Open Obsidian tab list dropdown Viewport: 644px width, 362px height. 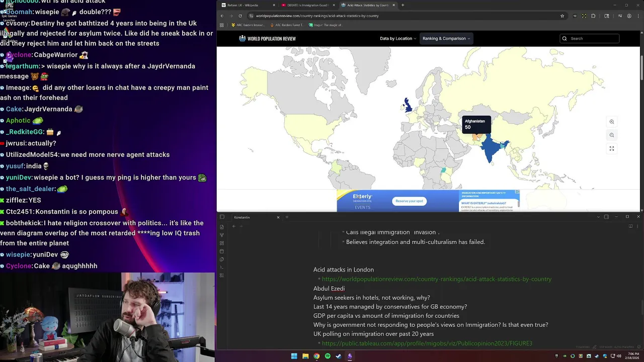coord(598,217)
